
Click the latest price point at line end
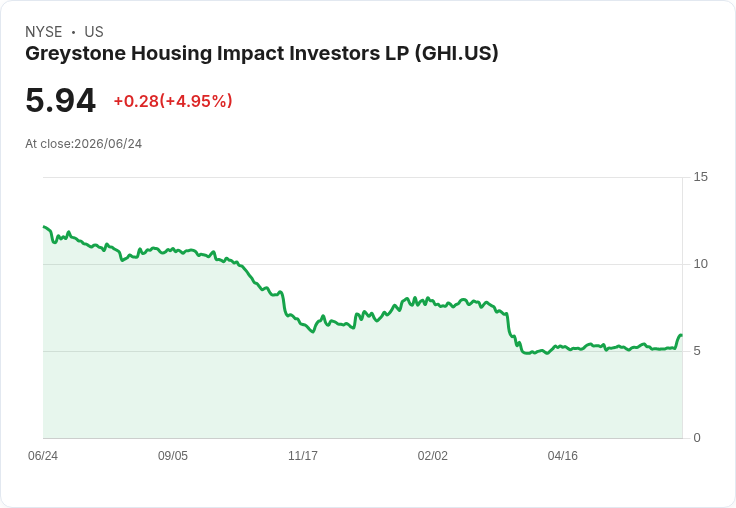681,335
